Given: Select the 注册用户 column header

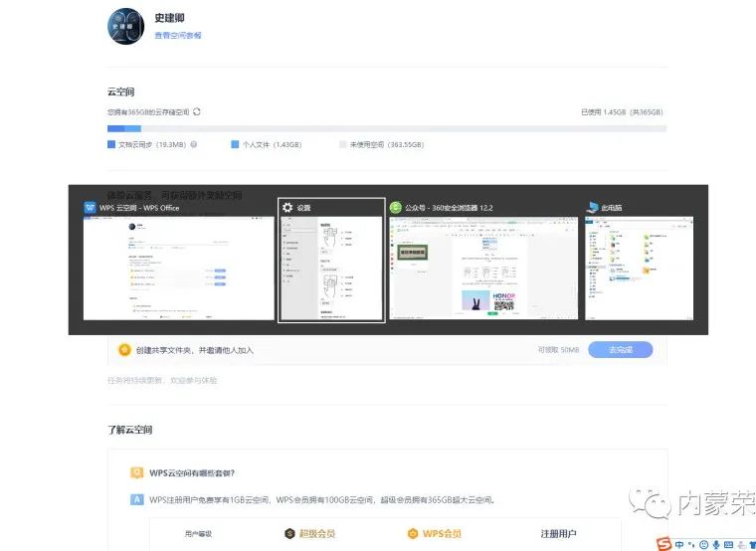Looking at the screenshot, I should tap(558, 534).
